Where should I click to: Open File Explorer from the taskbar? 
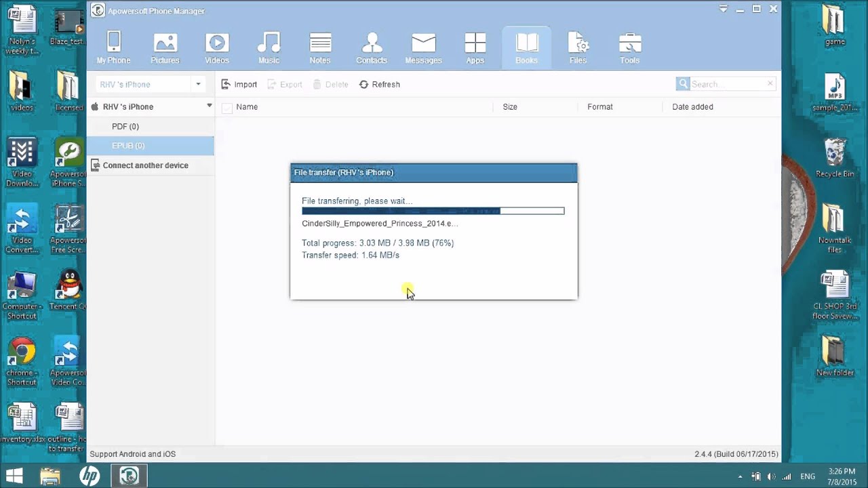[x=50, y=476]
